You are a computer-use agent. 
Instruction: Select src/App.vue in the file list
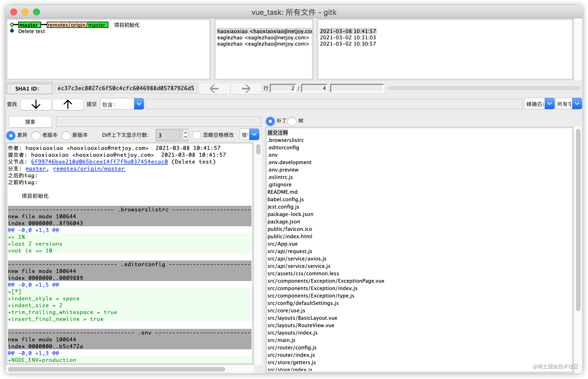coord(282,244)
